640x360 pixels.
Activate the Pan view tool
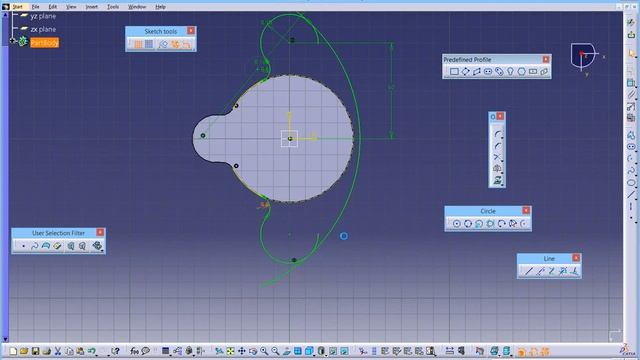(x=242, y=351)
